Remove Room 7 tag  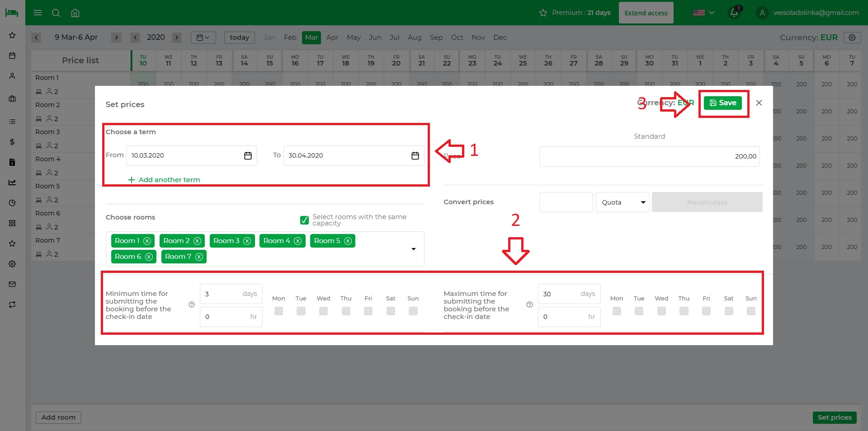(199, 257)
